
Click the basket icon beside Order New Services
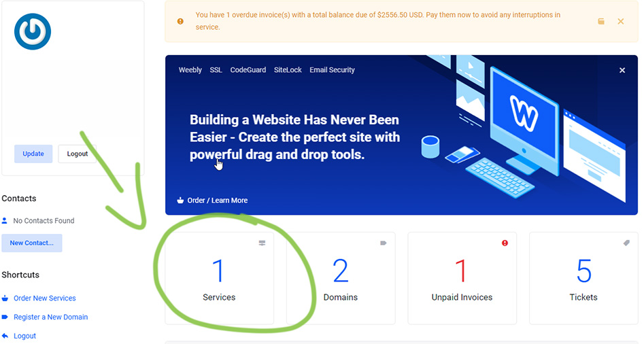[x=5, y=298]
